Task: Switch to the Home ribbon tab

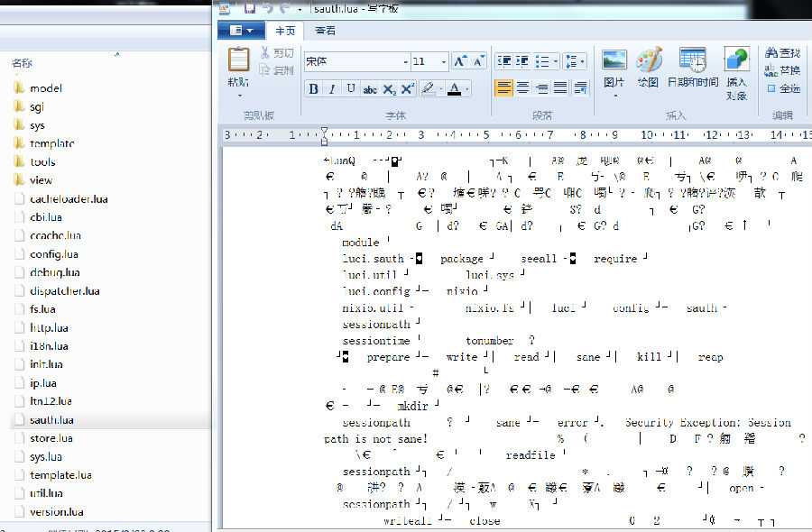Action: coord(285,31)
